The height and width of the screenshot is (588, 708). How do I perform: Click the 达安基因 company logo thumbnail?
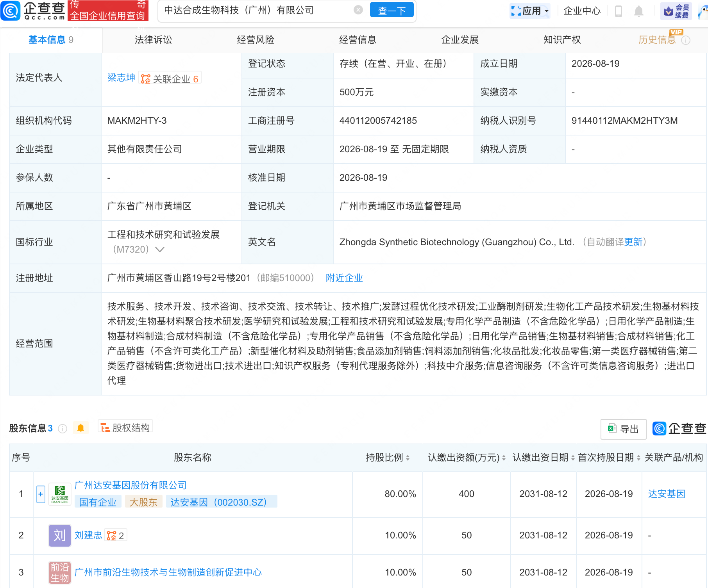(x=60, y=494)
